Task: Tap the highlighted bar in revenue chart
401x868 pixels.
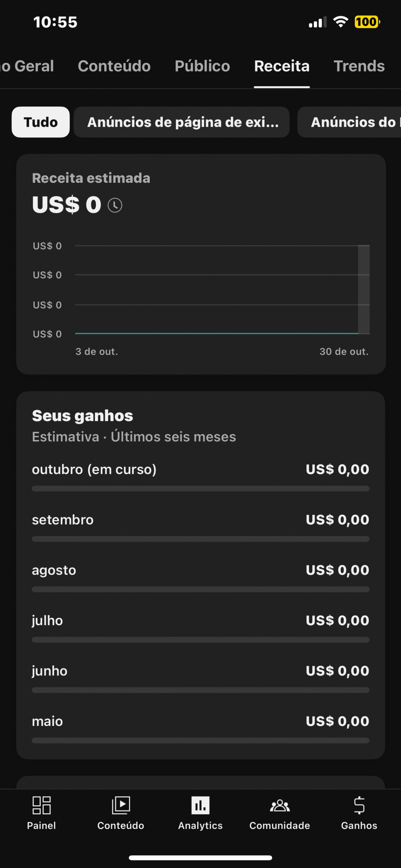Action: (364, 289)
